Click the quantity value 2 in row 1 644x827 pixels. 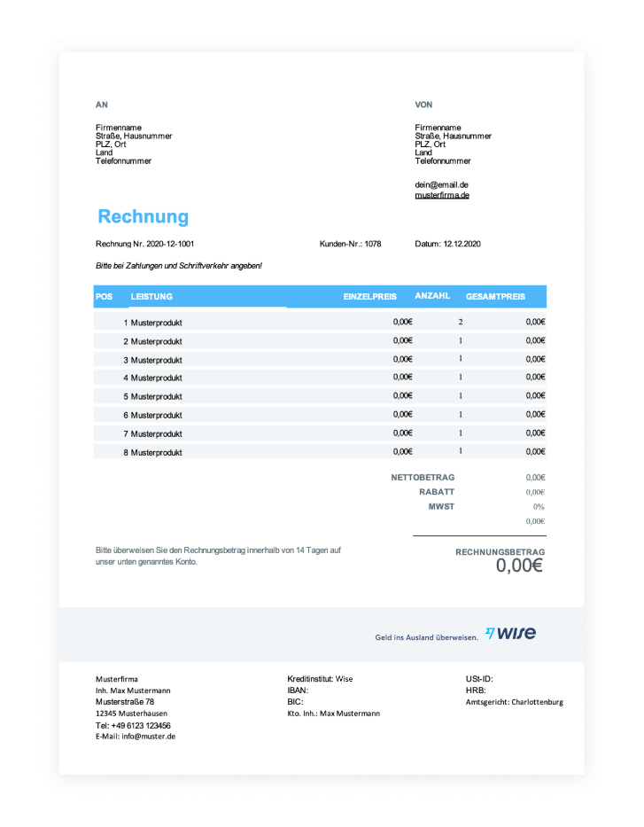(461, 322)
